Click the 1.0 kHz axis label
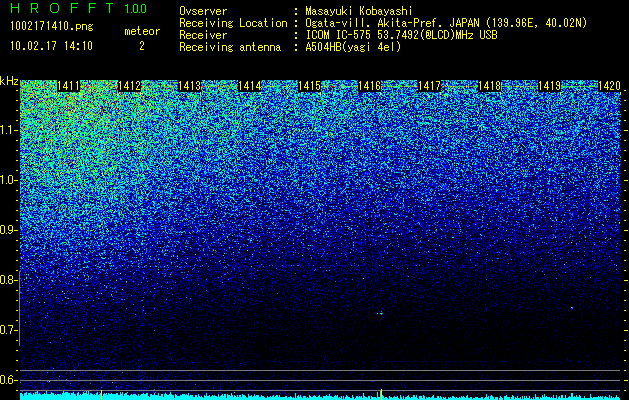The height and width of the screenshot is (400, 629). 8,181
